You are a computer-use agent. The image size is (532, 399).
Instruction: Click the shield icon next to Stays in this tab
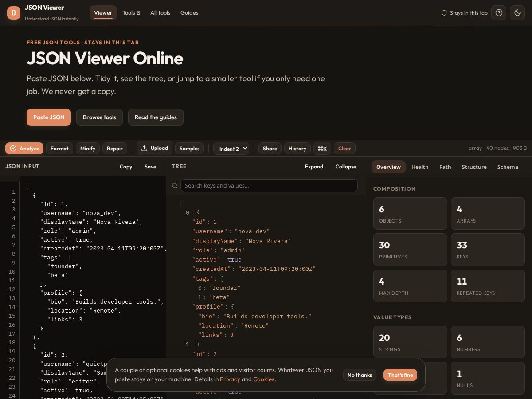(444, 13)
